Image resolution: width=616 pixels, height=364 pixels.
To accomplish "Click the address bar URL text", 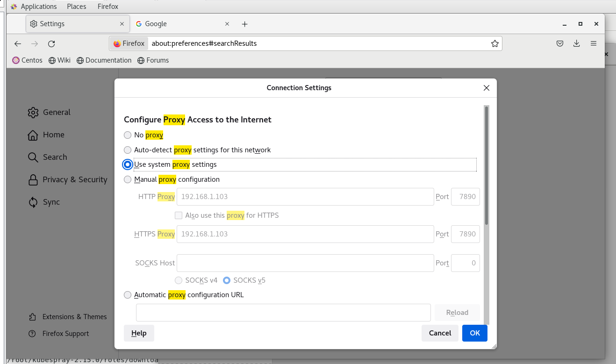I will [204, 43].
